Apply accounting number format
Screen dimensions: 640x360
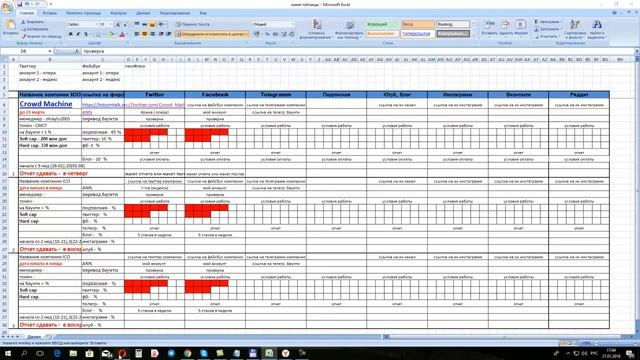click(257, 34)
